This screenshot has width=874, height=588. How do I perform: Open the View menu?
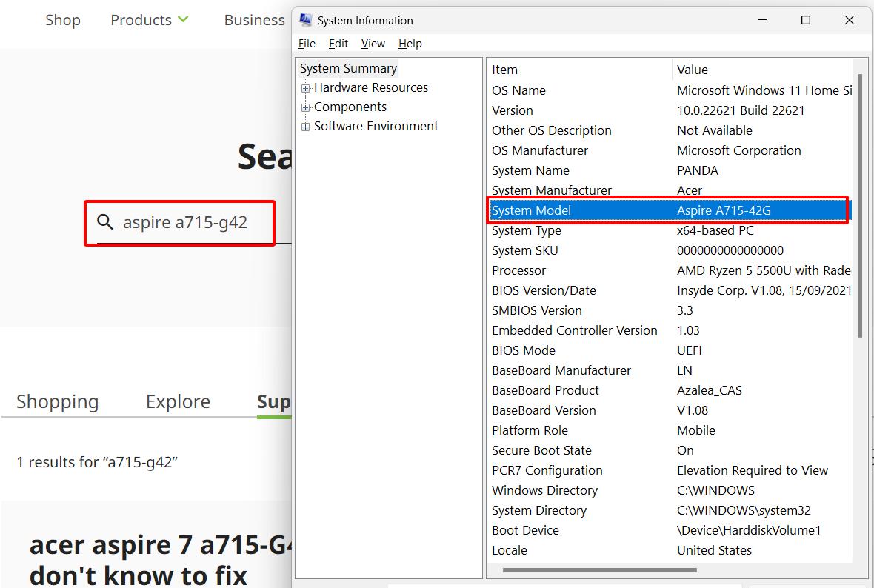373,44
